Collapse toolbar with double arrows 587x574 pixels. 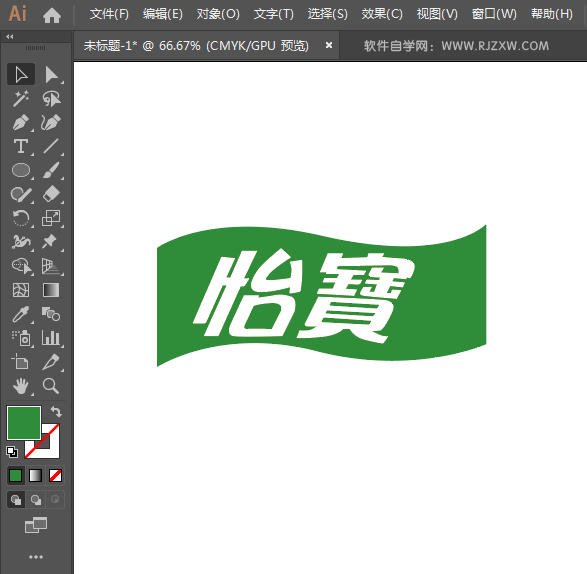(10, 36)
